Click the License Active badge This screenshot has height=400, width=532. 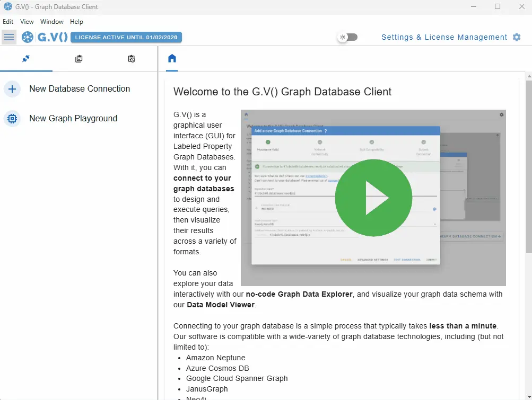coord(126,37)
